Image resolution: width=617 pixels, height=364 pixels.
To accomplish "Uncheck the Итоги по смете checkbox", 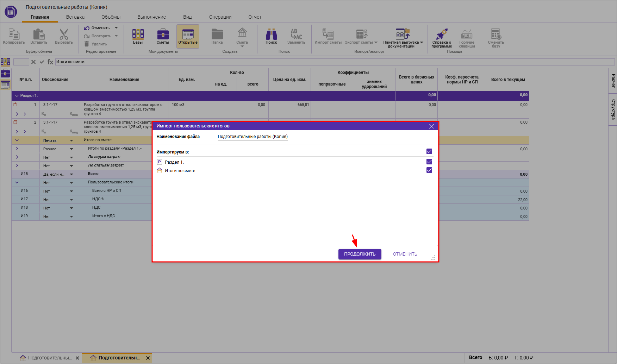I will (x=429, y=170).
